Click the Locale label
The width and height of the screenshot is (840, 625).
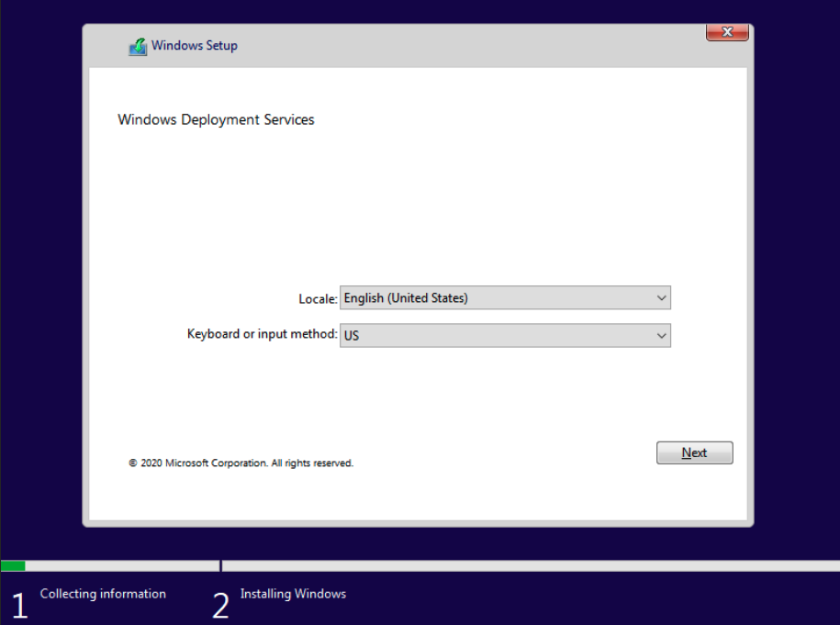click(318, 299)
